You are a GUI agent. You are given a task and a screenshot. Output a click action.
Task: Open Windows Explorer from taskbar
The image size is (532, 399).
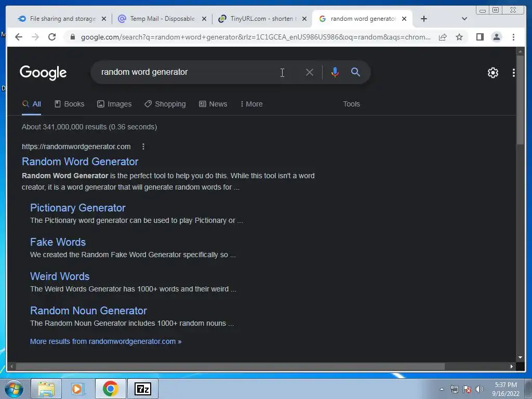coord(46,389)
